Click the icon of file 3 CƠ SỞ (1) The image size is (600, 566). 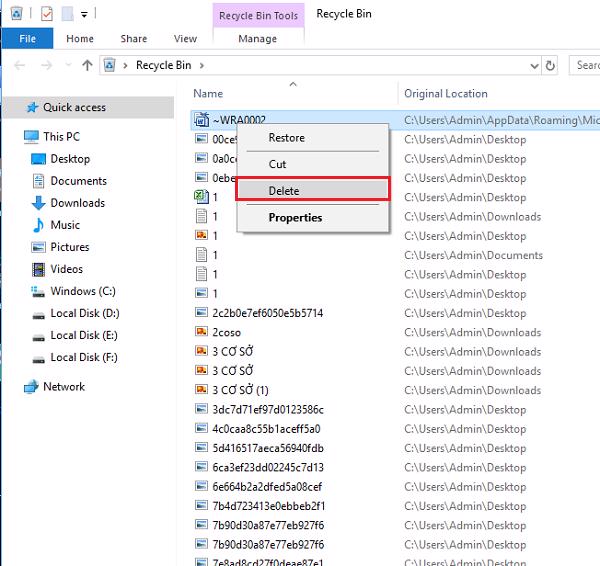[x=201, y=389]
